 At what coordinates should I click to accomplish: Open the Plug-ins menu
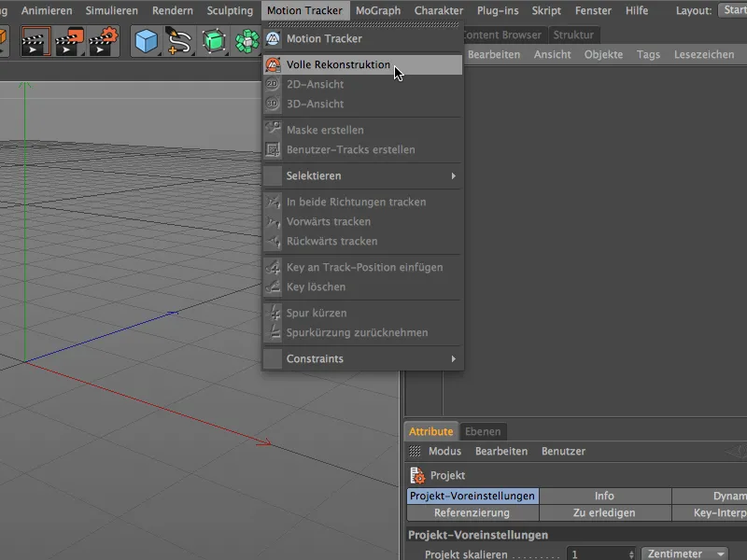pyautogui.click(x=498, y=10)
